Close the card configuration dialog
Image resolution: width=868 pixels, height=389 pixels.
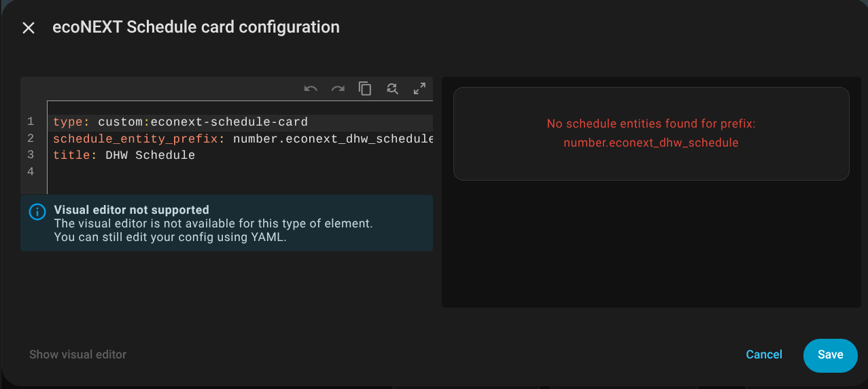tap(29, 28)
